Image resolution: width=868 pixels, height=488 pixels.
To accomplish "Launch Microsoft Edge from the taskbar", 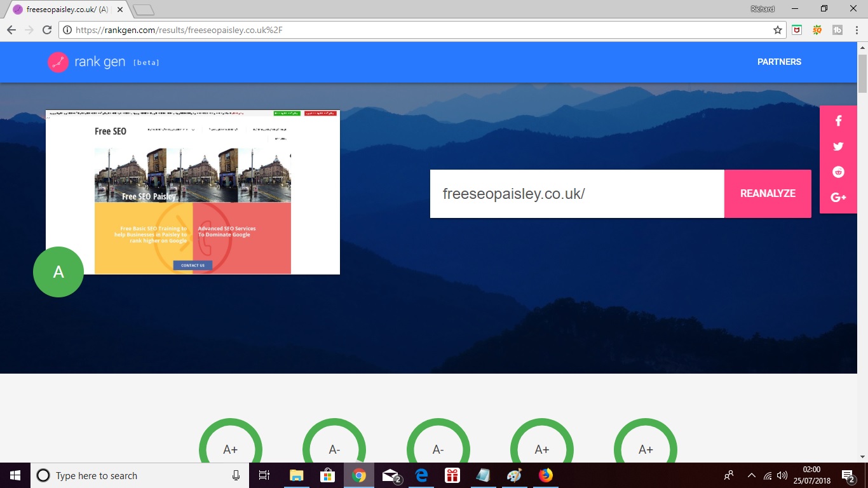I will (x=421, y=475).
